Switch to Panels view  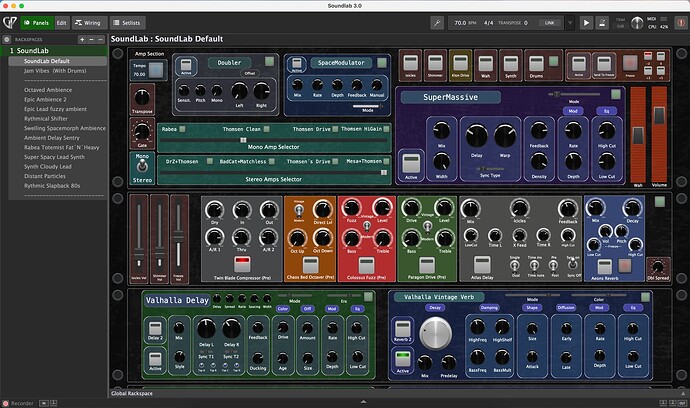37,23
